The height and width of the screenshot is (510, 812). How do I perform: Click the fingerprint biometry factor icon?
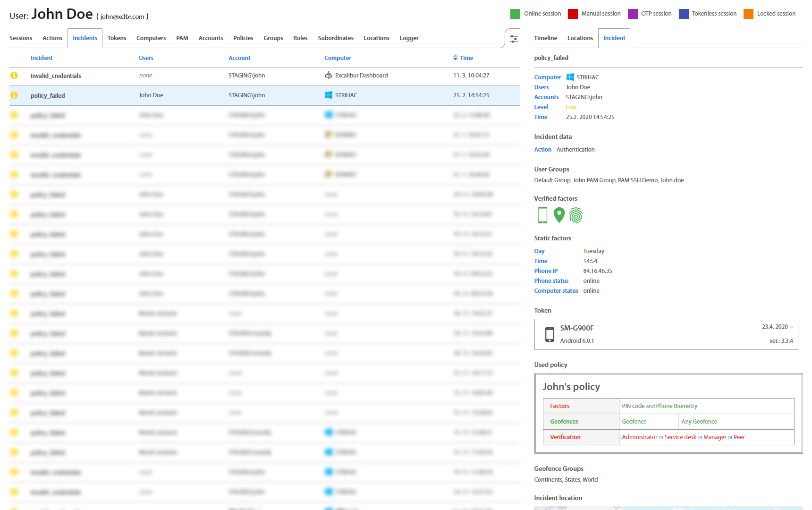[576, 215]
